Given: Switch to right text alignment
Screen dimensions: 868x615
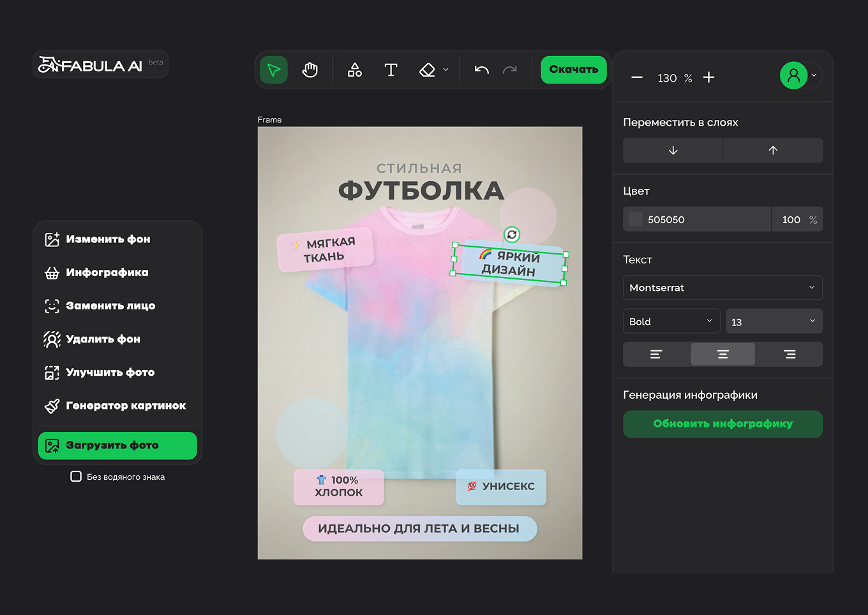Looking at the screenshot, I should pyautogui.click(x=789, y=354).
